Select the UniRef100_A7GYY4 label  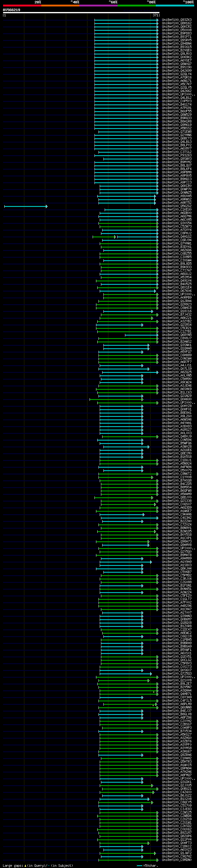(177, 230)
